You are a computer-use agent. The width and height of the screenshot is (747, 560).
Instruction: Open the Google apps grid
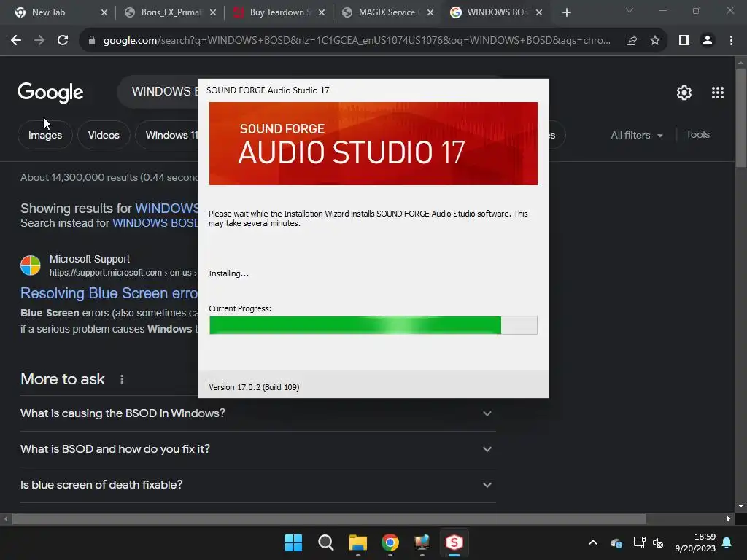[718, 93]
